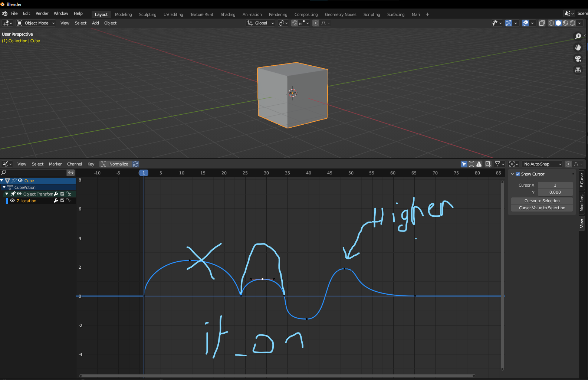Toggle the Normalize option in graph editor
The width and height of the screenshot is (588, 380).
point(115,164)
